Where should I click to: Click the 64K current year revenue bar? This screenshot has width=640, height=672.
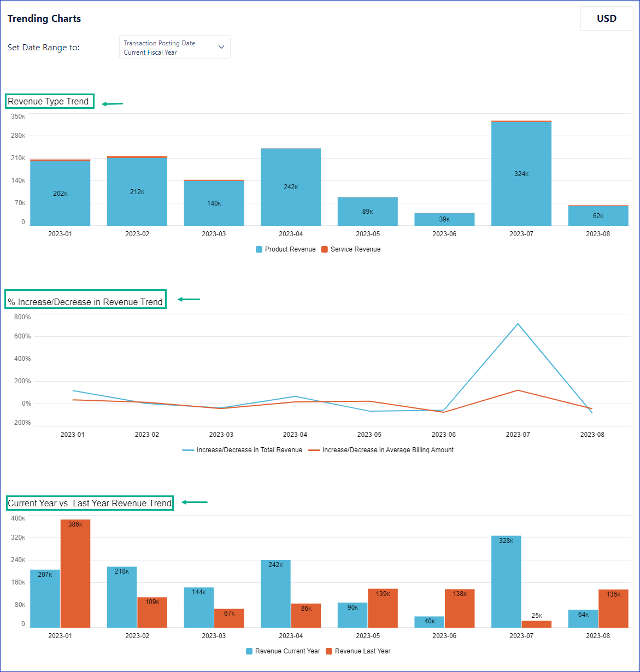click(583, 618)
